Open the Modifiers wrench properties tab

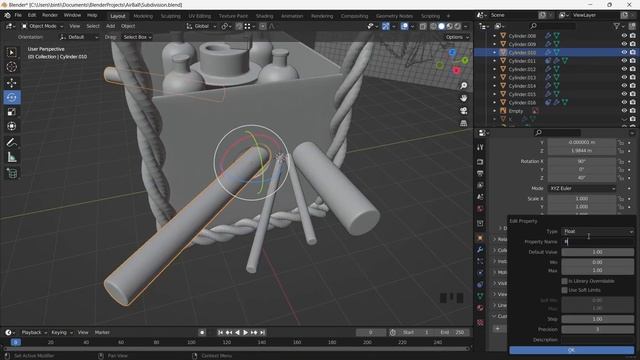point(480,249)
